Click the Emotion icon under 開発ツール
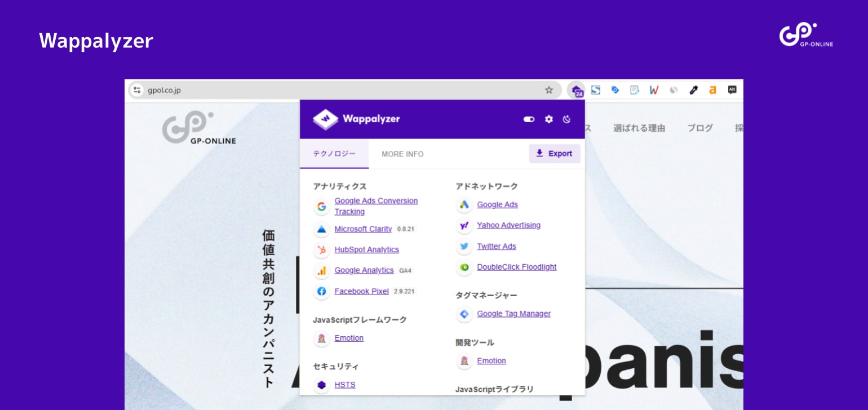 point(464,361)
